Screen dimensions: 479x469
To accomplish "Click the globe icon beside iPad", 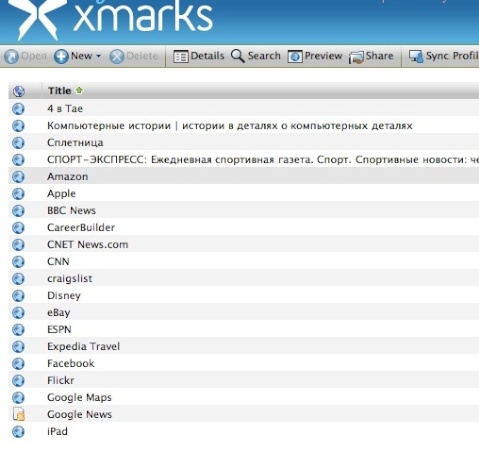I will pyautogui.click(x=18, y=432).
